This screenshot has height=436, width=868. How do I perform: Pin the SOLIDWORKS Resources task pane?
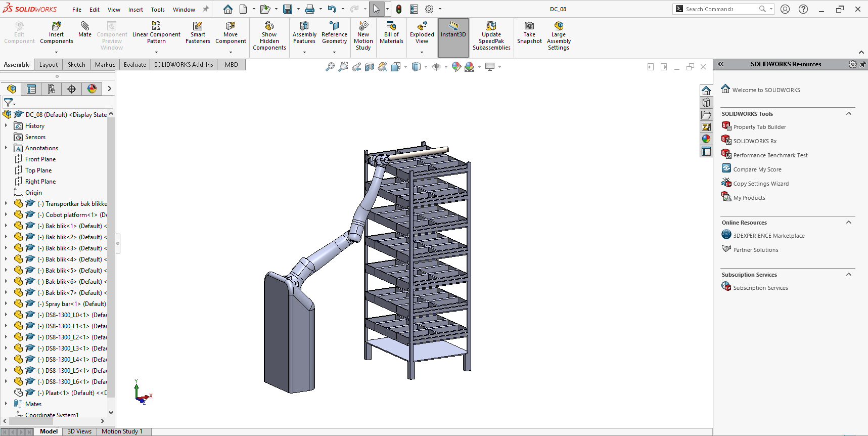(x=862, y=64)
